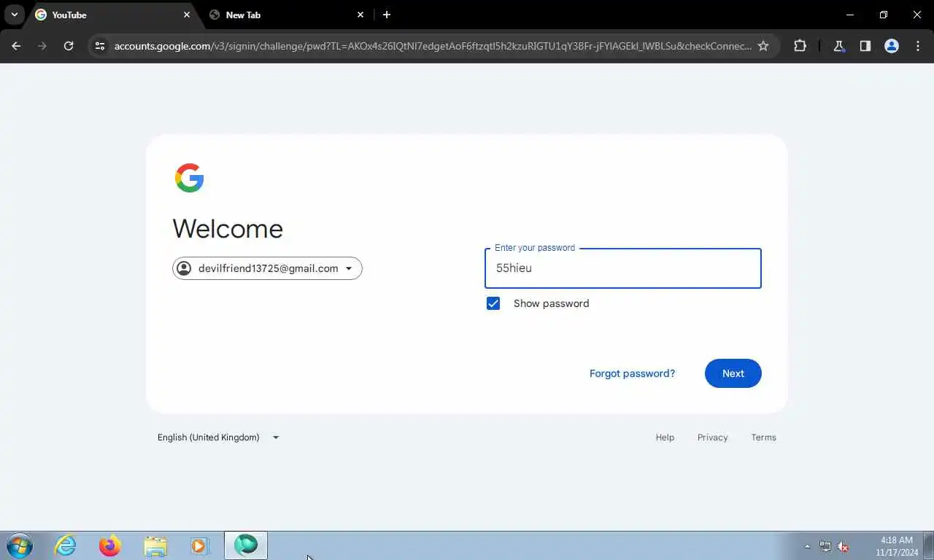Open site information icon in address bar

(x=101, y=46)
